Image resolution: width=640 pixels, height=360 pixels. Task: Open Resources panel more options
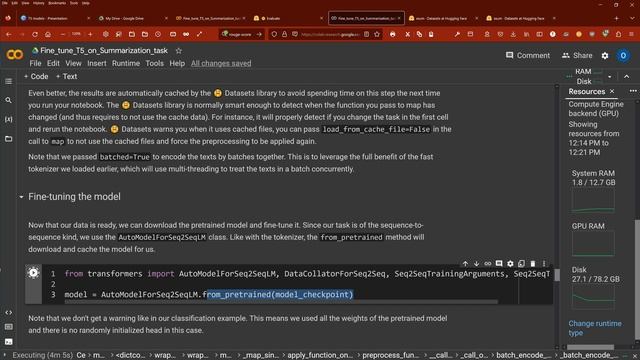(x=633, y=91)
